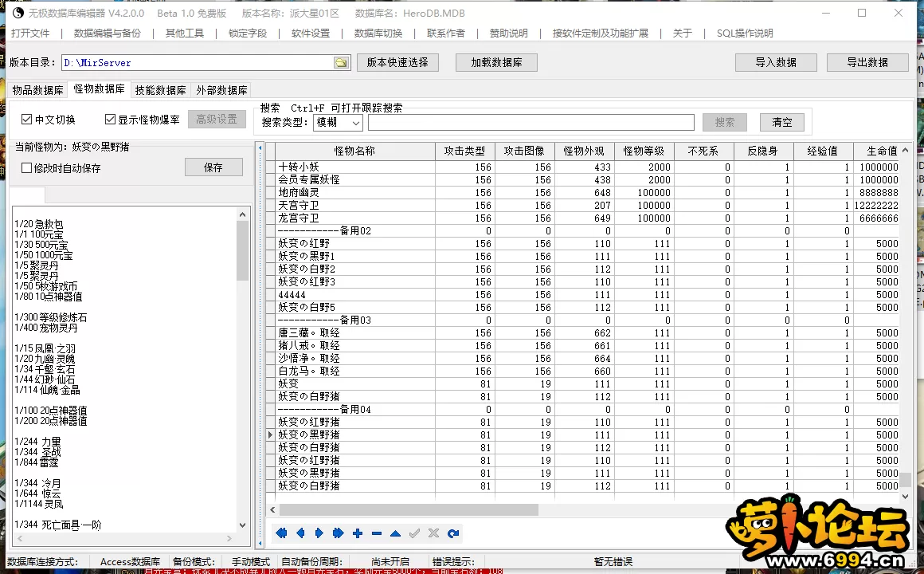924x574 pixels.
Task: Click the edit record triangle icon
Action: 395,533
